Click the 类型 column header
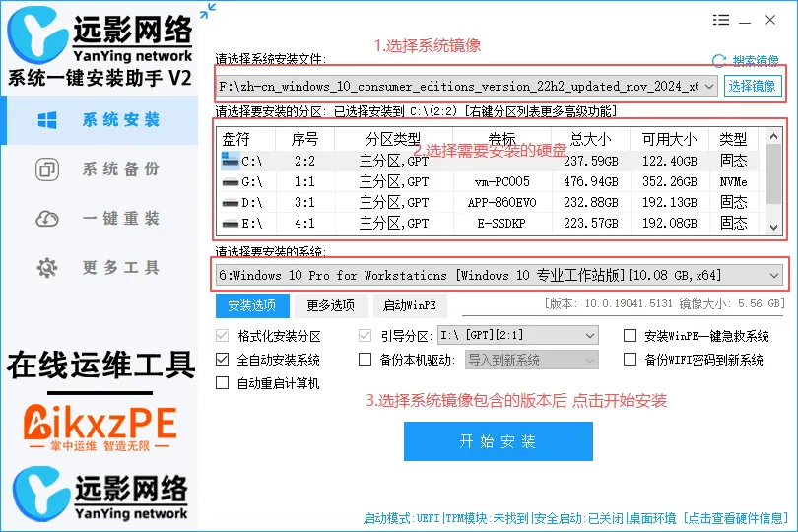This screenshot has width=798, height=532. point(733,139)
